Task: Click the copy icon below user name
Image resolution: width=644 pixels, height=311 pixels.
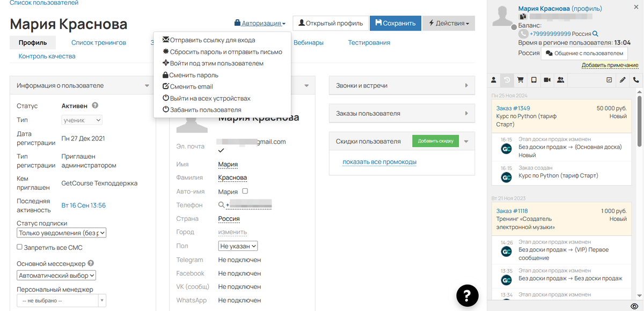Action: click(x=523, y=17)
